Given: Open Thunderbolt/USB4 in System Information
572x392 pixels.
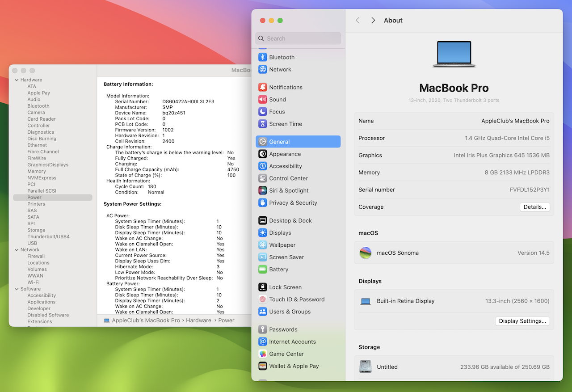Looking at the screenshot, I should pyautogui.click(x=49, y=236).
